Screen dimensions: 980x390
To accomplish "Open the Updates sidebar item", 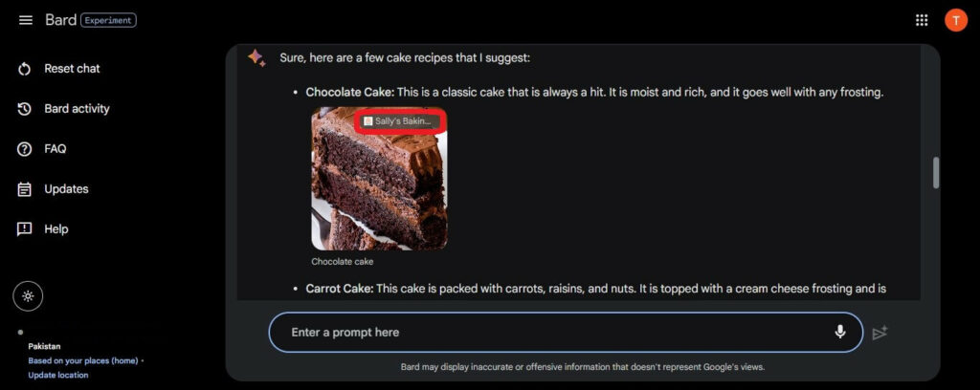I will tap(66, 189).
